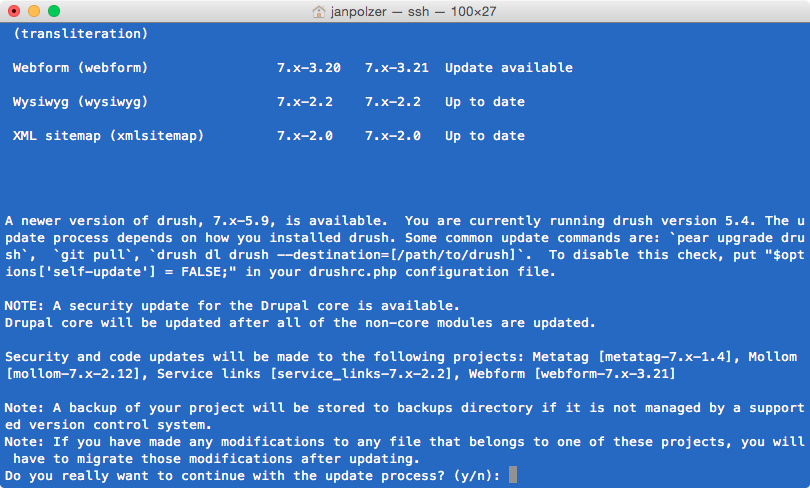Click the 7.x-3.20 installed Webform version
The width and height of the screenshot is (810, 488).
309,68
